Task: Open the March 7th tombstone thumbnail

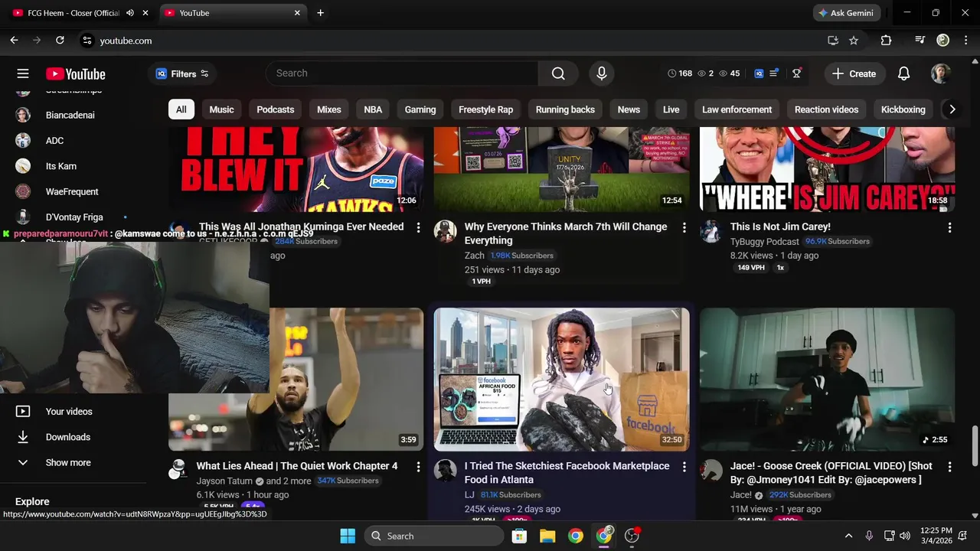Action: [561, 170]
